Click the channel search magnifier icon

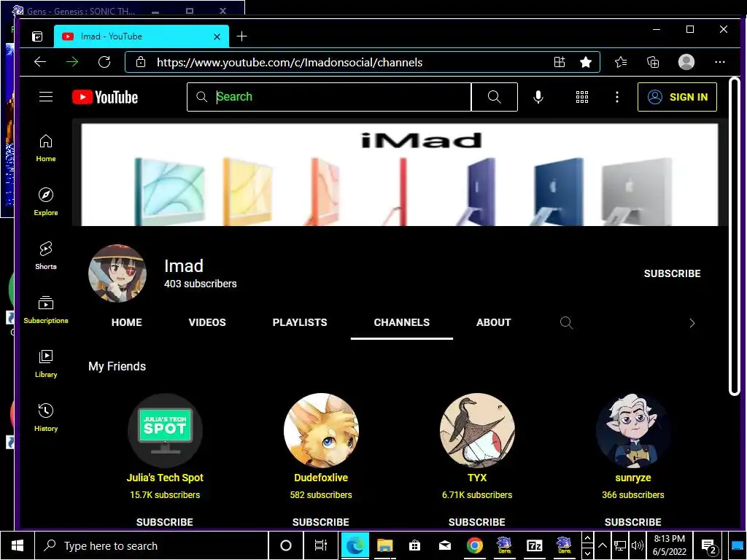(x=566, y=322)
